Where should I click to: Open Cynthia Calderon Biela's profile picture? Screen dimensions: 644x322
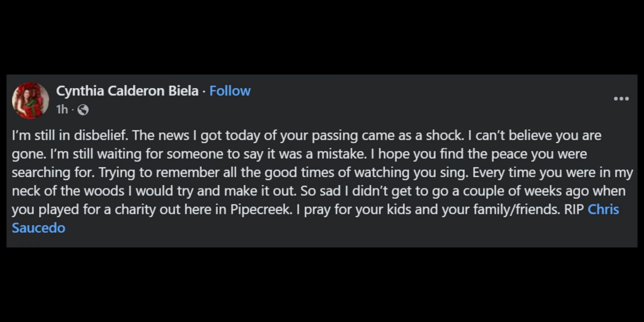coord(31,100)
